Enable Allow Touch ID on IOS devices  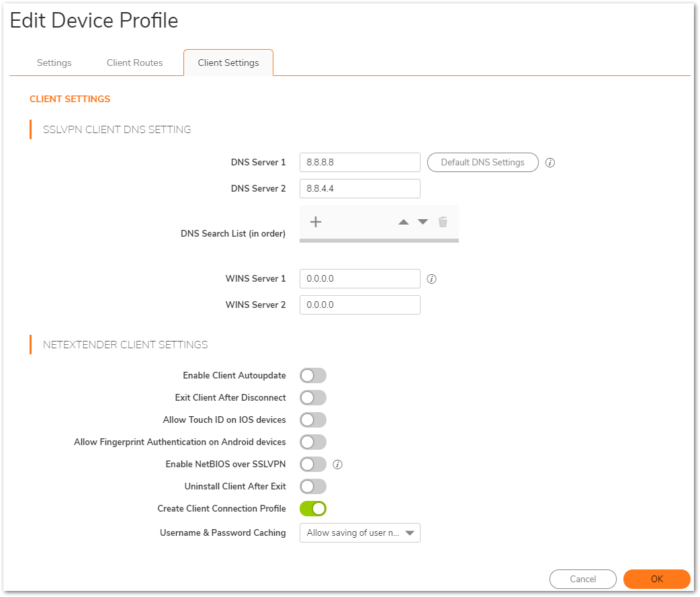pyautogui.click(x=313, y=420)
